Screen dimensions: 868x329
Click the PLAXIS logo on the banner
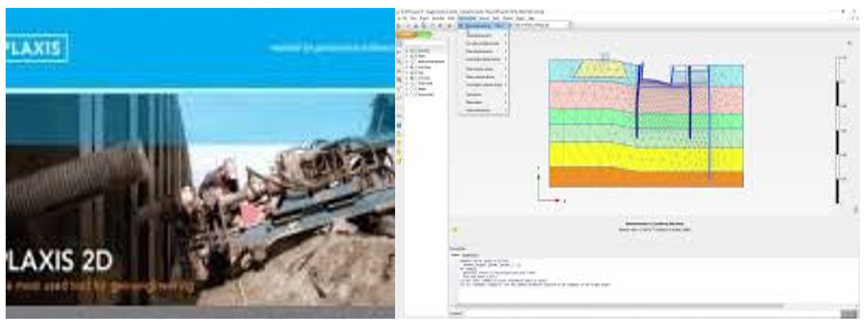click(35, 48)
